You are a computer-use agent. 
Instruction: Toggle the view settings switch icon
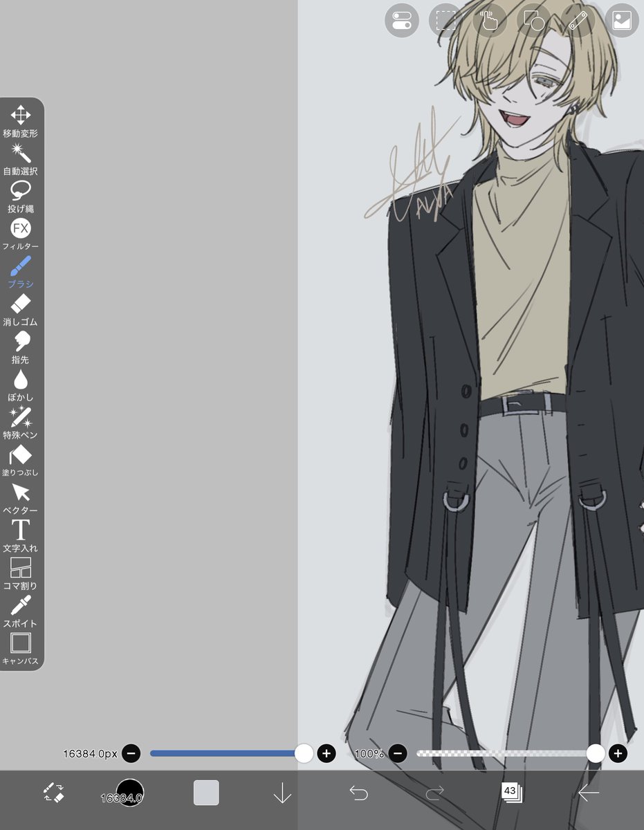pyautogui.click(x=402, y=21)
